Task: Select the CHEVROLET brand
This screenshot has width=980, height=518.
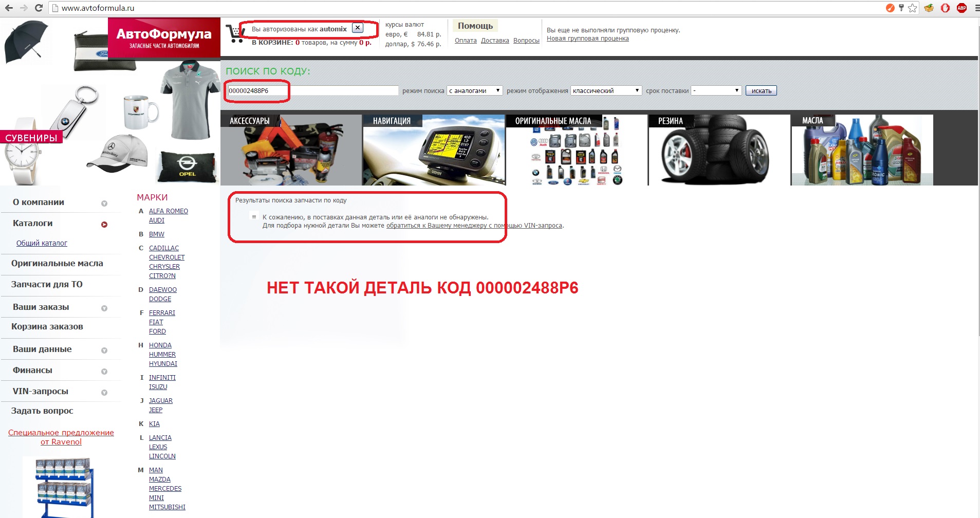Action: point(167,257)
